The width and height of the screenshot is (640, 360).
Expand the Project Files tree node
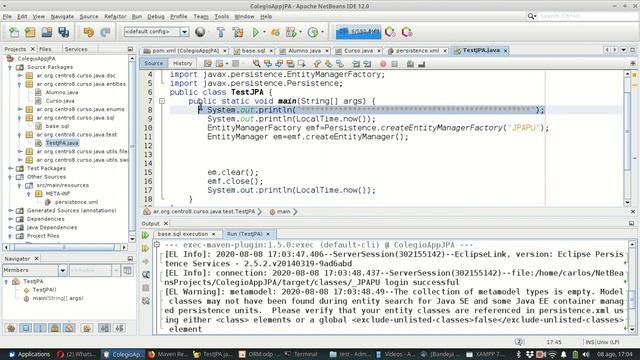pyautogui.click(x=10, y=236)
